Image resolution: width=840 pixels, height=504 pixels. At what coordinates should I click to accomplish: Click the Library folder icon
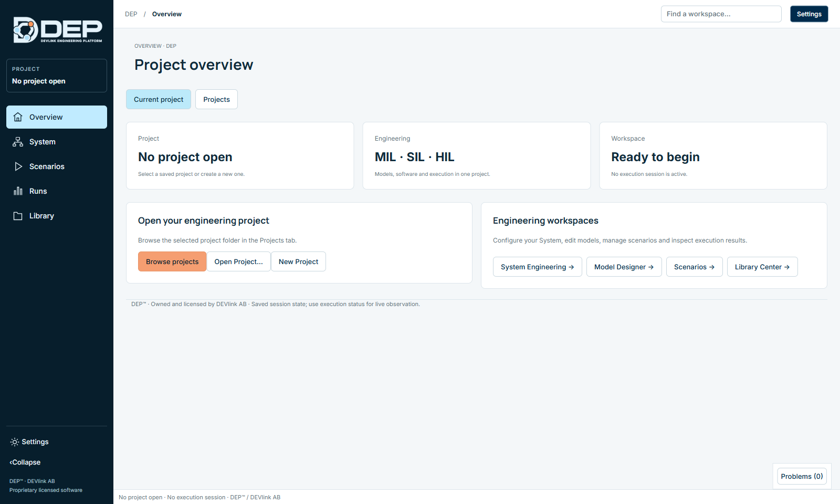coord(18,216)
